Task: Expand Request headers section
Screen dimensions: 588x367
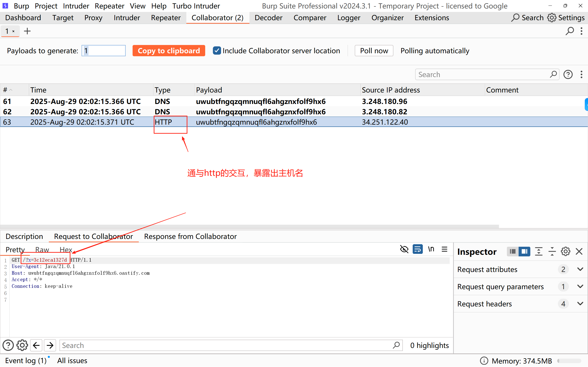Action: tap(580, 304)
